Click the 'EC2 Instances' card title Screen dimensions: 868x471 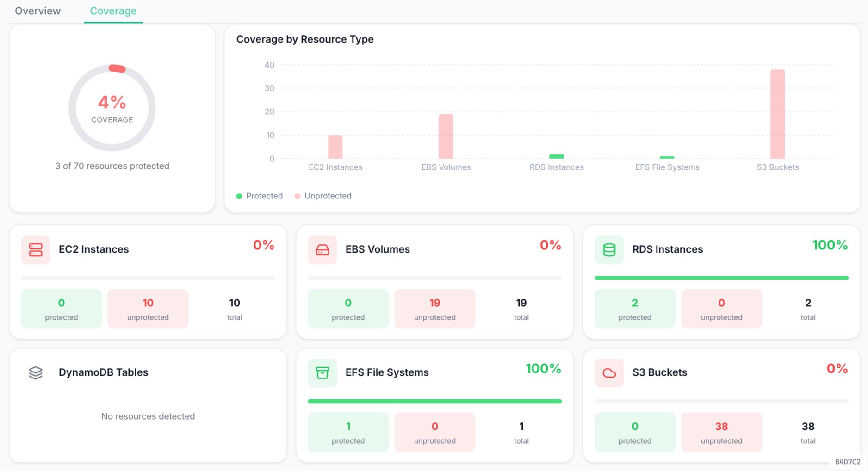(x=94, y=249)
